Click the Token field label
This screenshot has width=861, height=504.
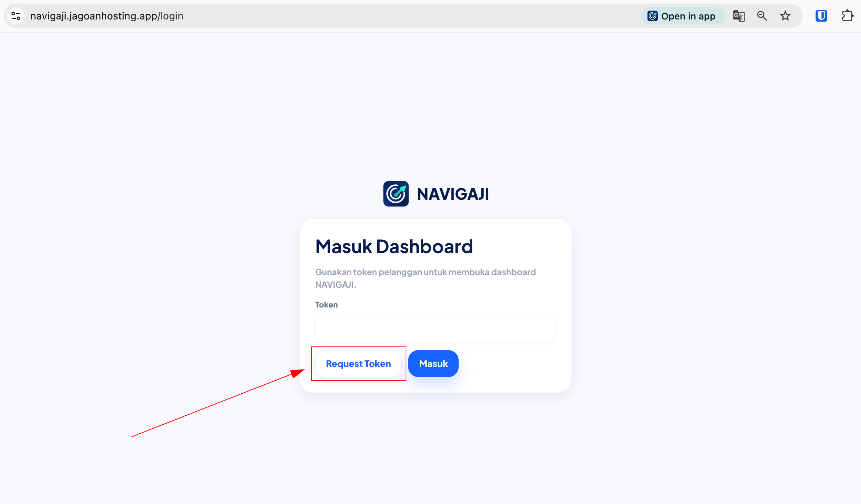point(327,305)
